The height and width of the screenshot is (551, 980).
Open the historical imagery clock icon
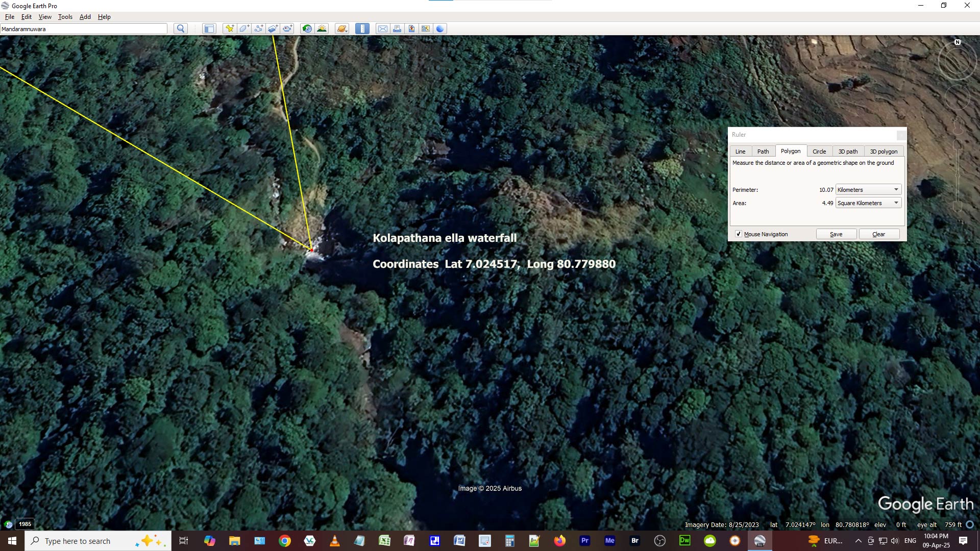pyautogui.click(x=307, y=29)
